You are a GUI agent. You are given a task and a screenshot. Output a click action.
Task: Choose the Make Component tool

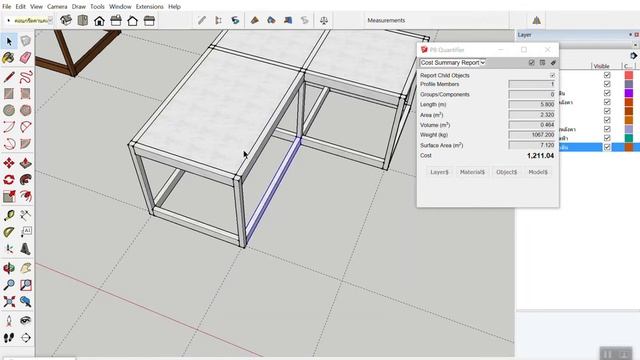click(25, 41)
